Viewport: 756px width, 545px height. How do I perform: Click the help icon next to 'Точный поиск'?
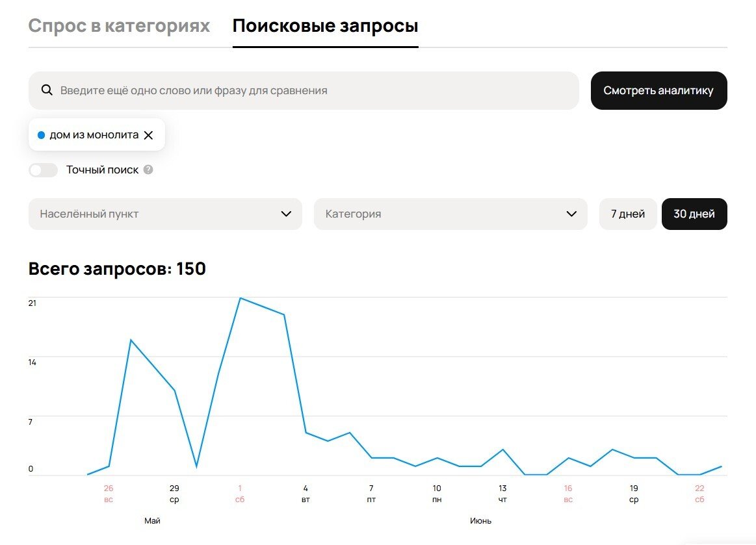pos(148,170)
